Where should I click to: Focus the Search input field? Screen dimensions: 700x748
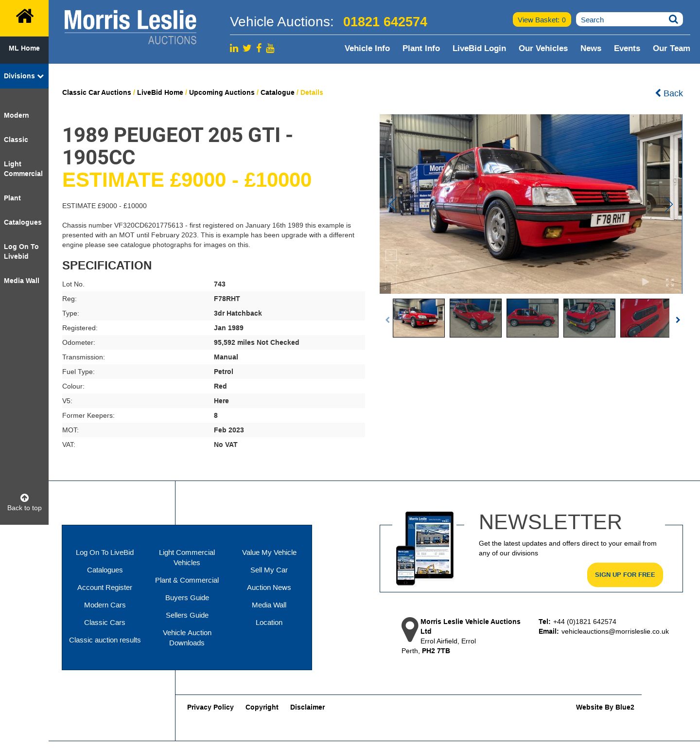[x=622, y=19]
